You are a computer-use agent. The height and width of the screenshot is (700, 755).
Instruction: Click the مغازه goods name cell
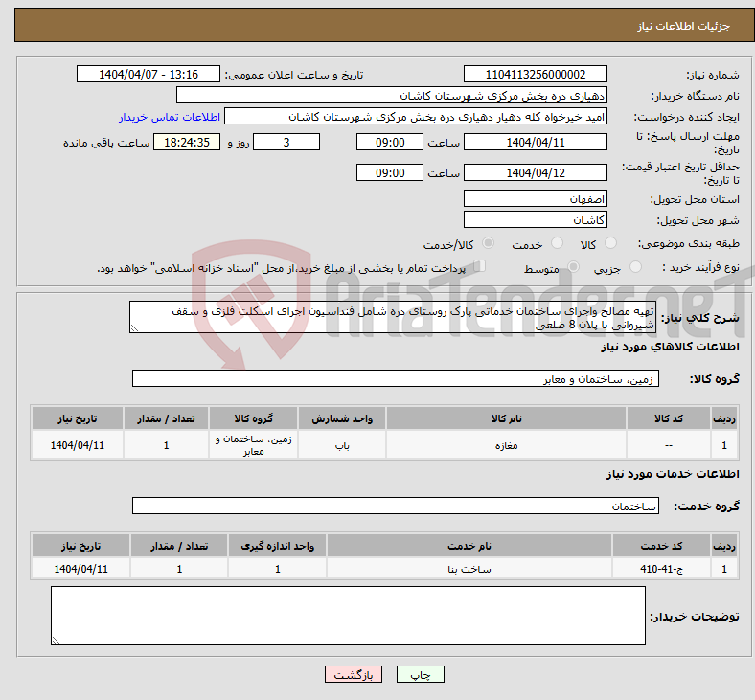pos(506,445)
